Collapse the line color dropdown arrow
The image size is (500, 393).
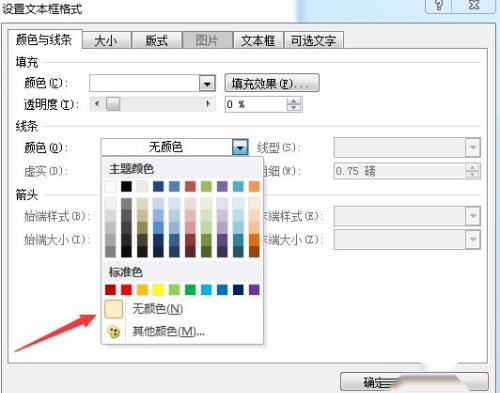240,147
